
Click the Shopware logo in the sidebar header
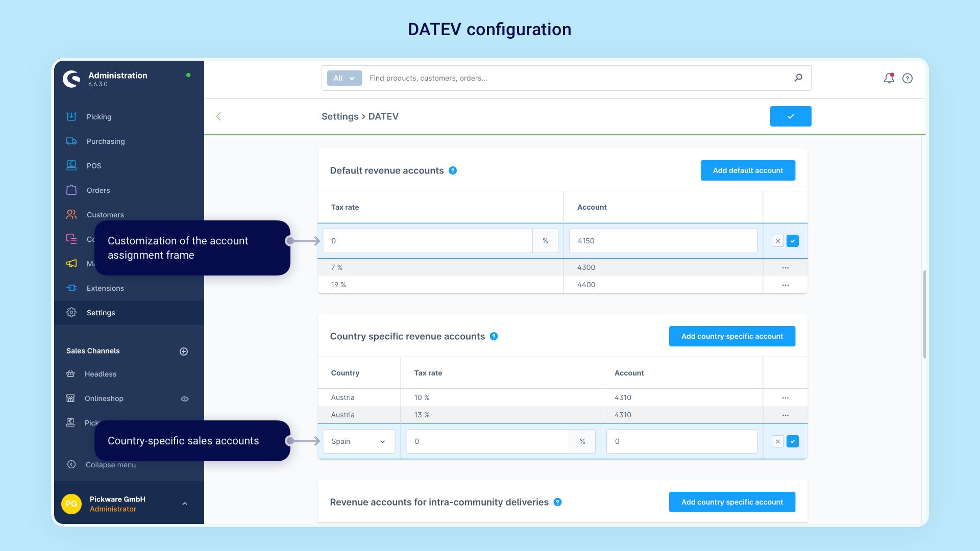71,79
